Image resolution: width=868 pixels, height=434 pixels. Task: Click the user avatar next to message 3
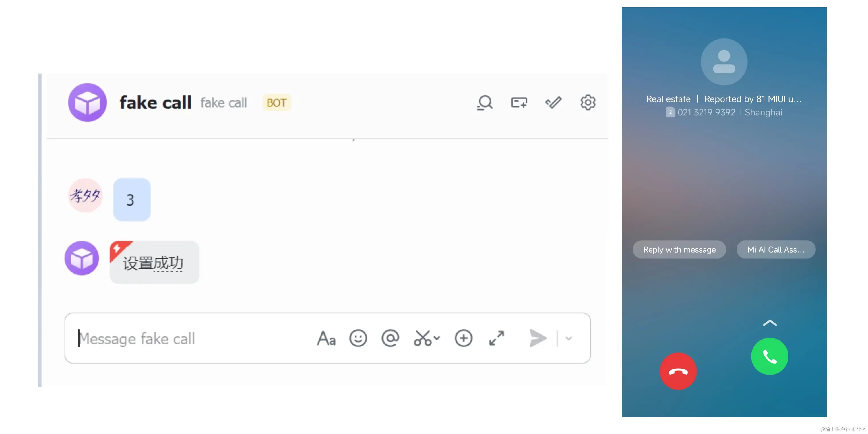85,195
